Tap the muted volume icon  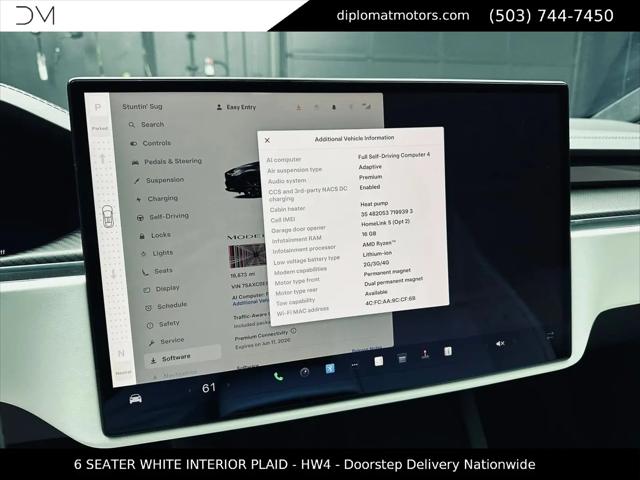[500, 344]
